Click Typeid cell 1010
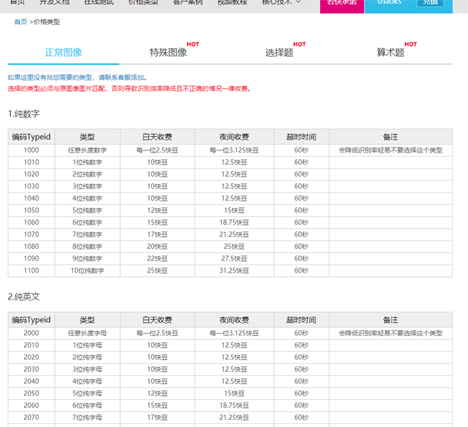Screen dimensions: 468x427 (31, 162)
